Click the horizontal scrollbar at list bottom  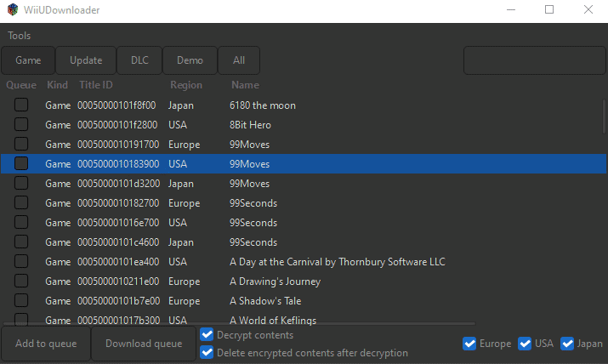point(239,323)
